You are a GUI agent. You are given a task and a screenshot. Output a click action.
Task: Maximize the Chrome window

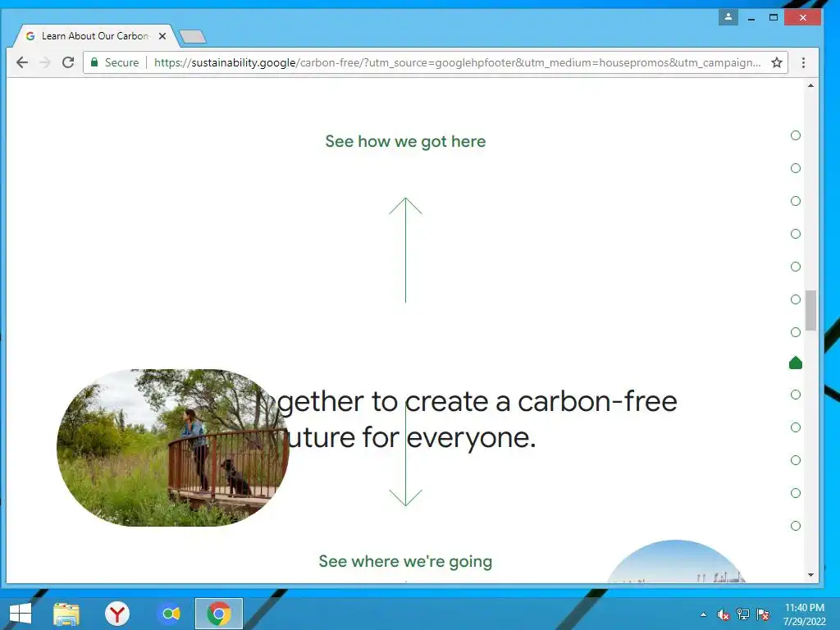coord(773,18)
